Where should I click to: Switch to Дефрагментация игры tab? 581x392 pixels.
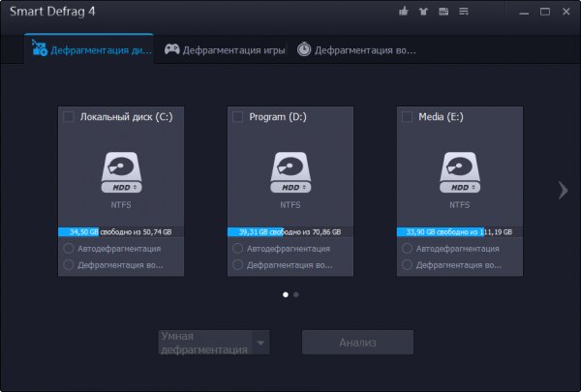coord(225,49)
